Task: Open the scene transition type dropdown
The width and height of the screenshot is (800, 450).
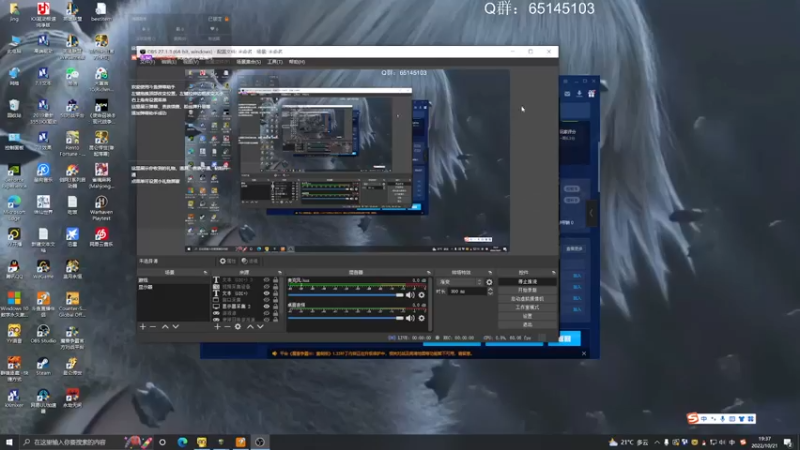Action: (459, 282)
